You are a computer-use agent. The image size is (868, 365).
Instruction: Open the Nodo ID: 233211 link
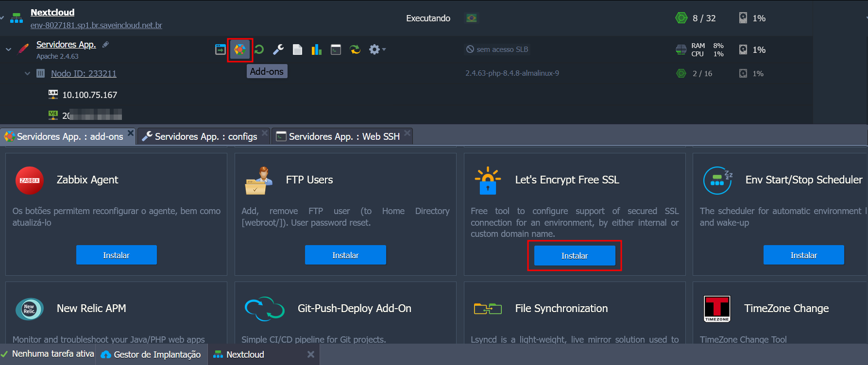coord(84,73)
